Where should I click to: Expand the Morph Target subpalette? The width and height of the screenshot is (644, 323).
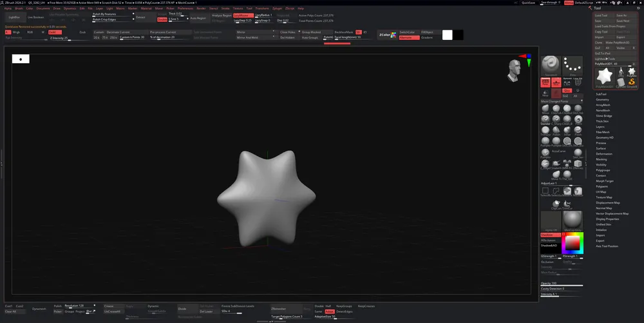[605, 181]
